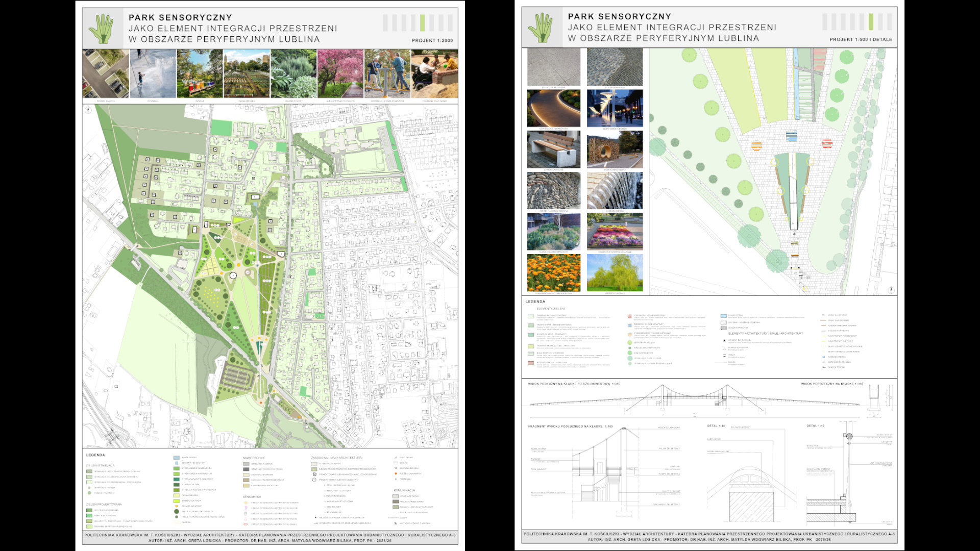Open the orange flower bed photo

point(553,273)
